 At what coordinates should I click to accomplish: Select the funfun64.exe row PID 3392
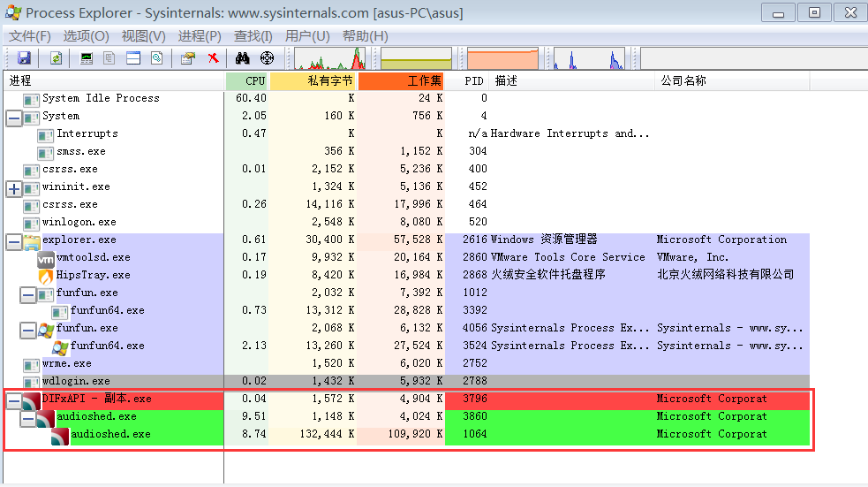coord(407,310)
